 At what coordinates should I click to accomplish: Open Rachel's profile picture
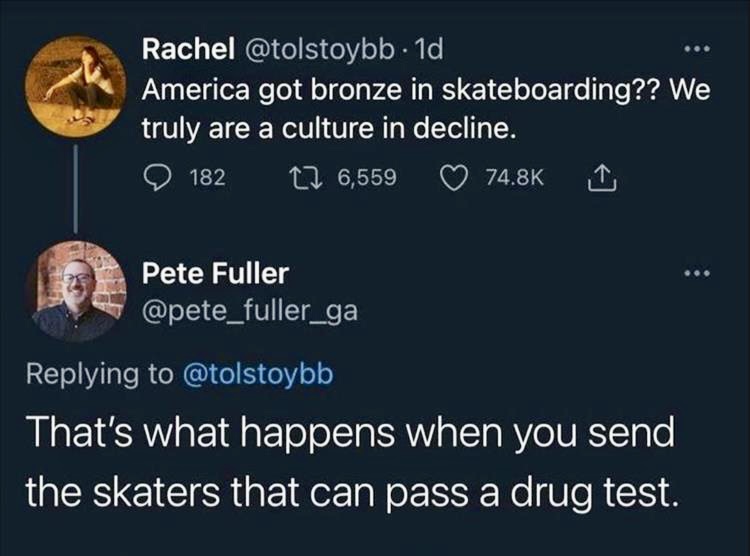pos(78,84)
